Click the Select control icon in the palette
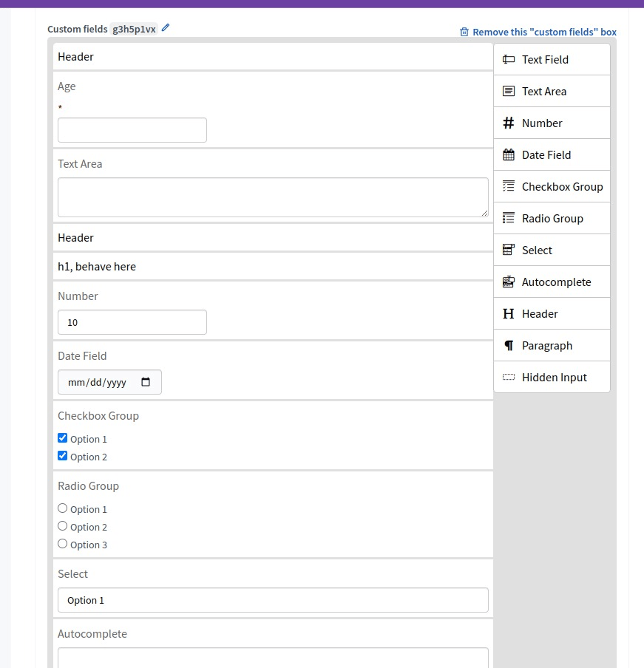Viewport: 644px width, 668px height. tap(509, 250)
